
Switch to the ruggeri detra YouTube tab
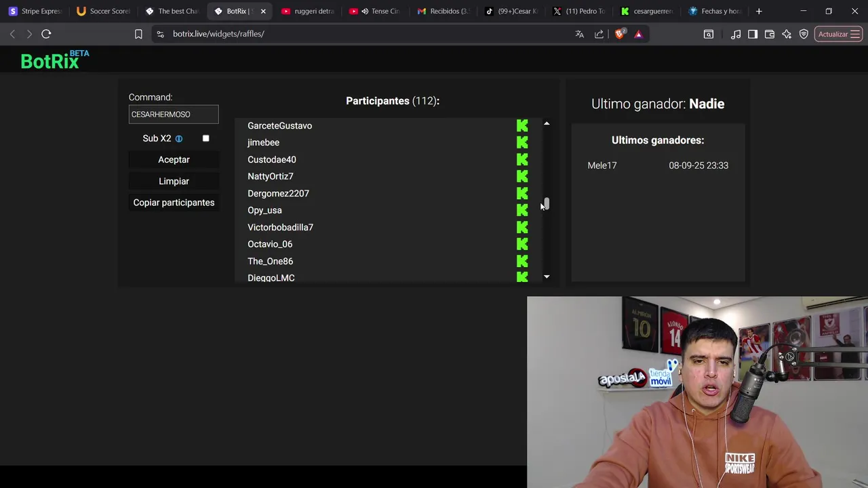[308, 11]
